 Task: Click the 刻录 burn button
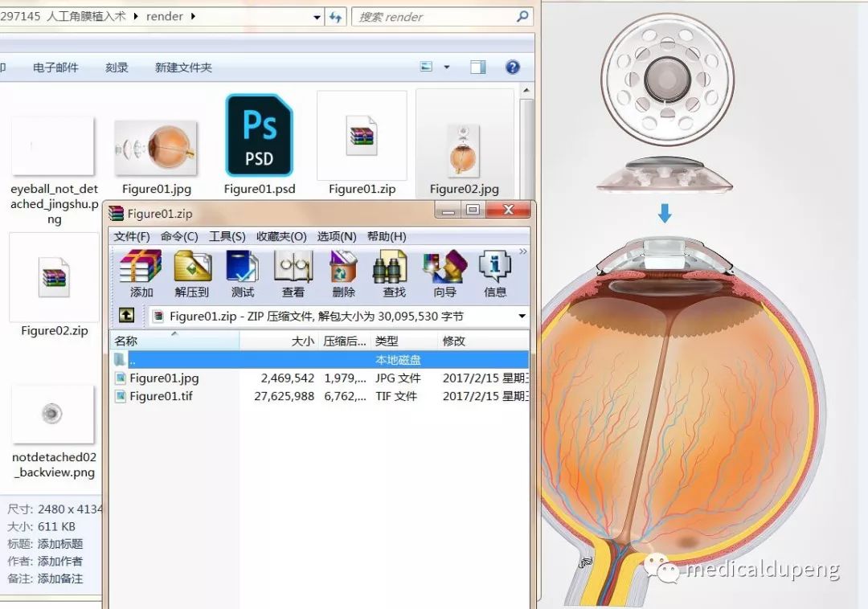tap(117, 67)
